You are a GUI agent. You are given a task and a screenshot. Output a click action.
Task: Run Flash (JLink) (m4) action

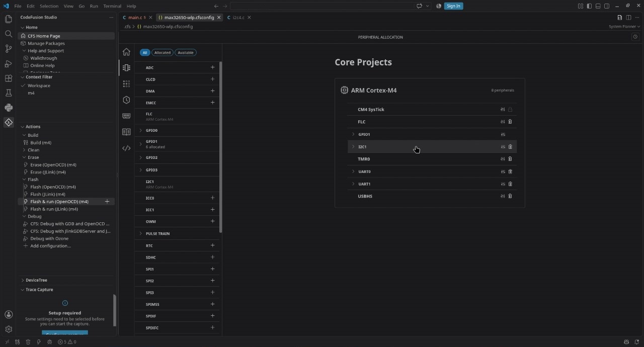click(48, 194)
